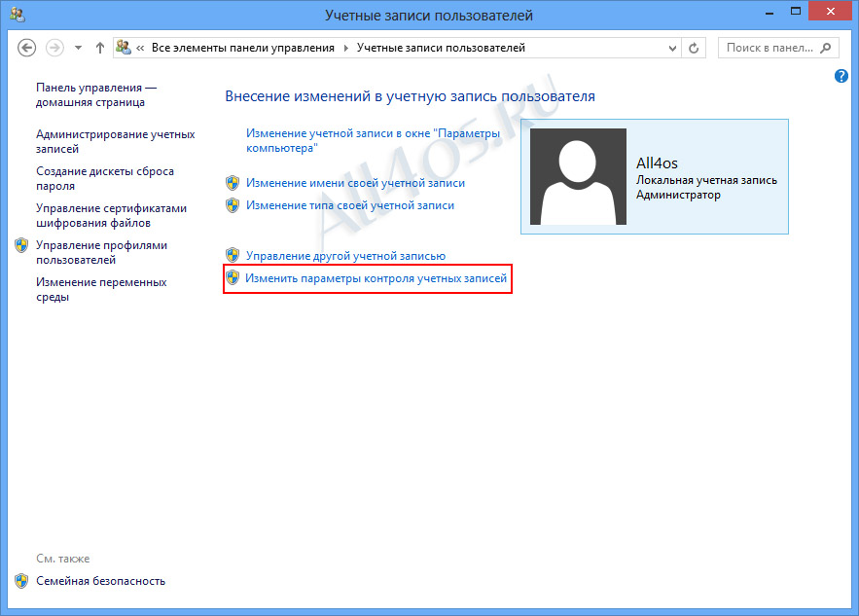Click shield icon beside 'Управление другой учетной записью'
This screenshot has height=616, width=859.
(x=233, y=255)
